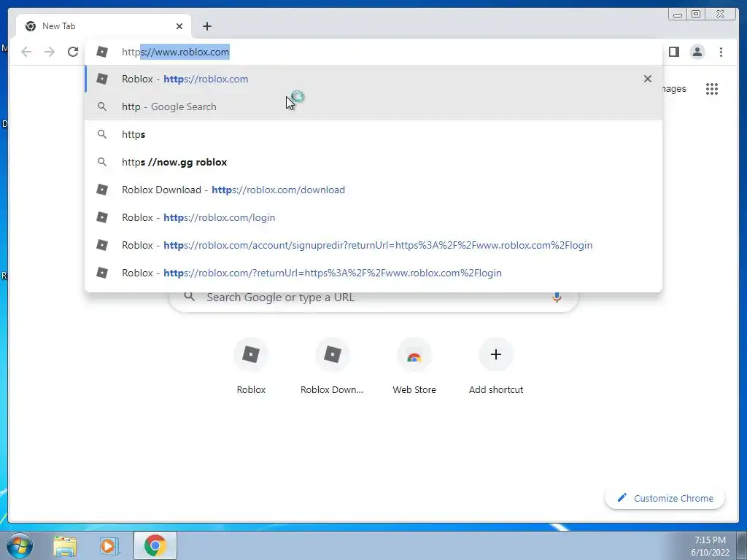Choose 'https //now.gg roblox' suggestion
The image size is (747, 560).
(x=373, y=162)
